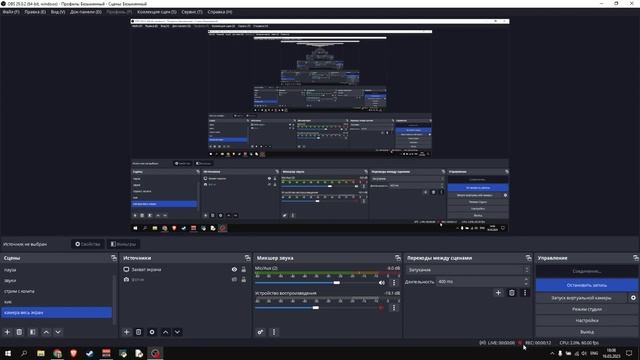
Task: Click the Exit button in Controls
Action: 587,332
